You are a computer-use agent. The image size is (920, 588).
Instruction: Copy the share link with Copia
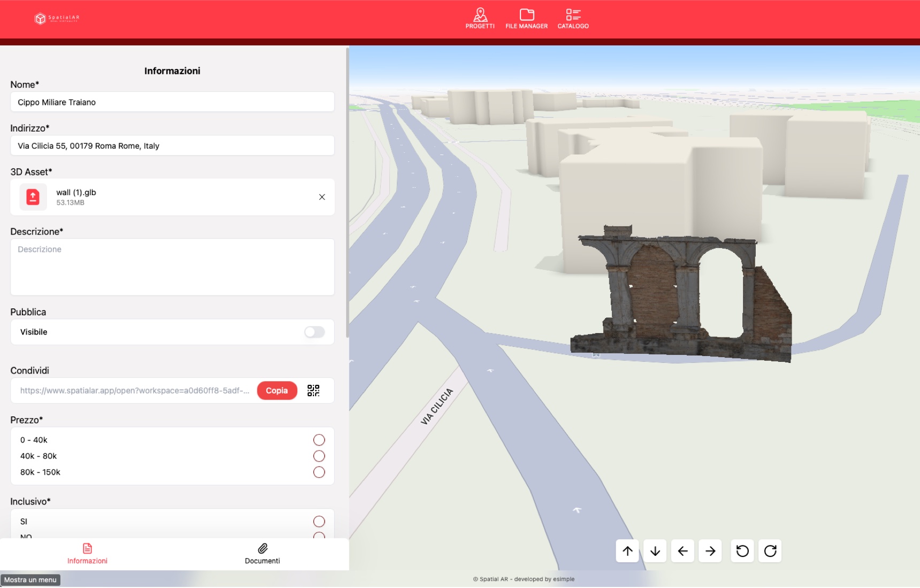277,391
